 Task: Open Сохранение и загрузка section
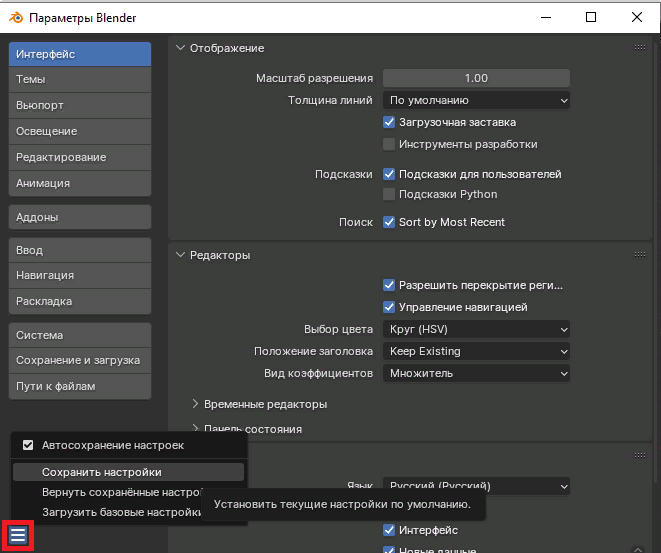click(80, 360)
